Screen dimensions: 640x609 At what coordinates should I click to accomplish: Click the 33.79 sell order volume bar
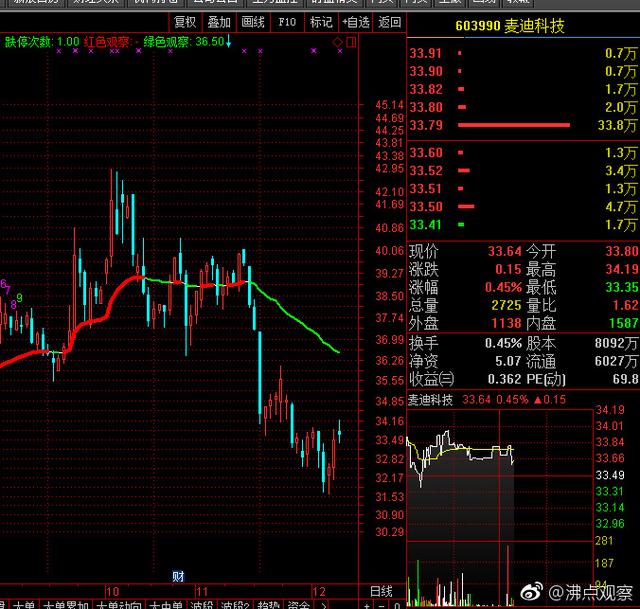513,125
